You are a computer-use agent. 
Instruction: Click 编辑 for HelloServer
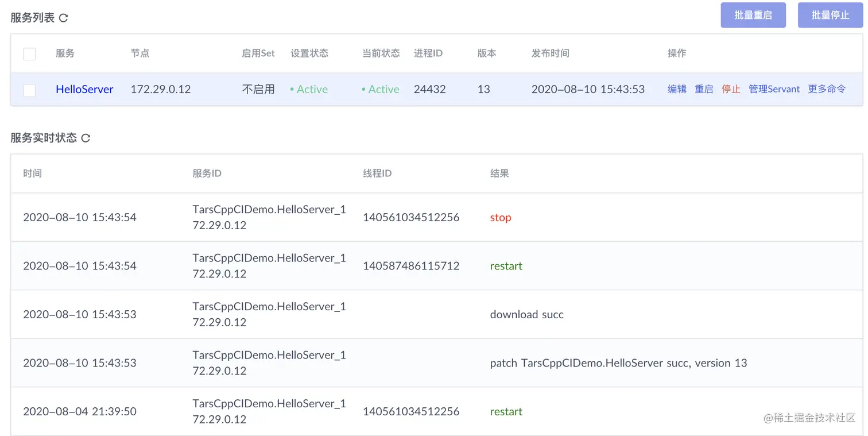click(677, 89)
